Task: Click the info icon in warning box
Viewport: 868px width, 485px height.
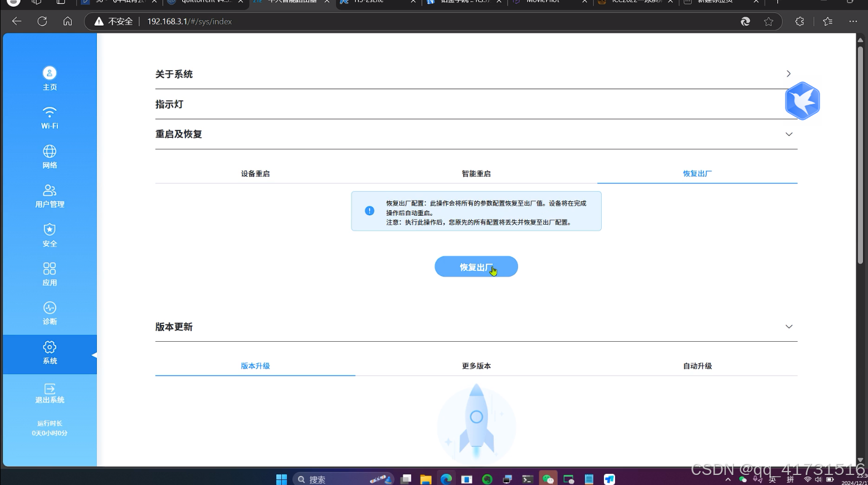Action: [x=369, y=211]
